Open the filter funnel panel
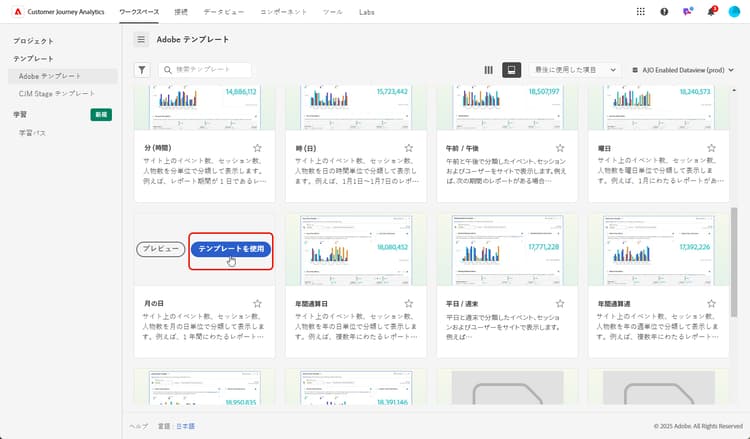 click(142, 70)
